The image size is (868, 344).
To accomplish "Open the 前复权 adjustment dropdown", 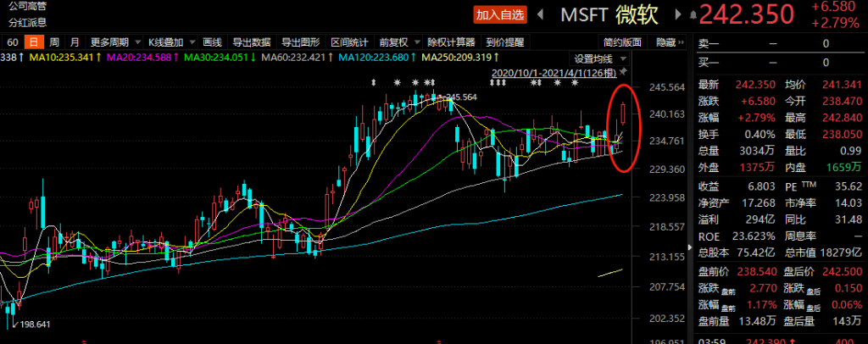I will coord(398,42).
